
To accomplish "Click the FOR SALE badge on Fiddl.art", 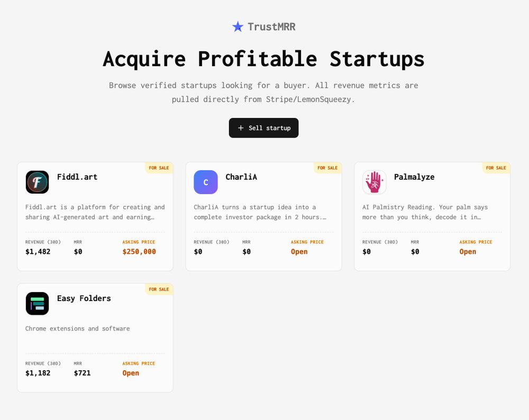I will tap(159, 168).
